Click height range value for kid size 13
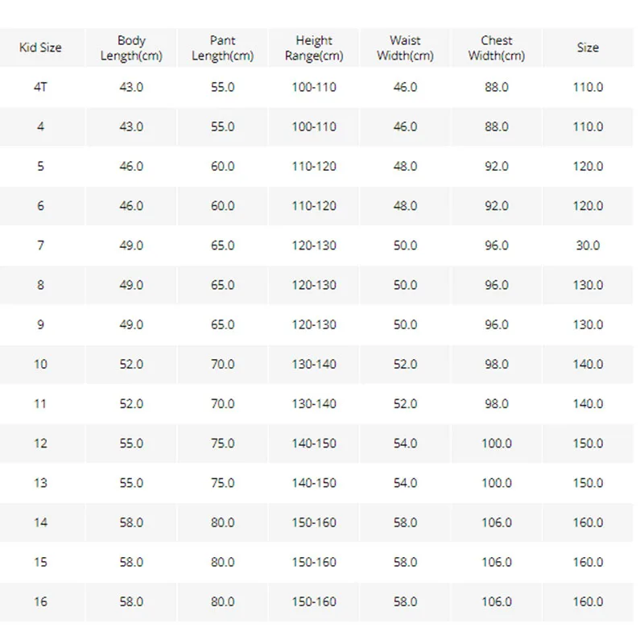The image size is (644, 644). coord(314,483)
